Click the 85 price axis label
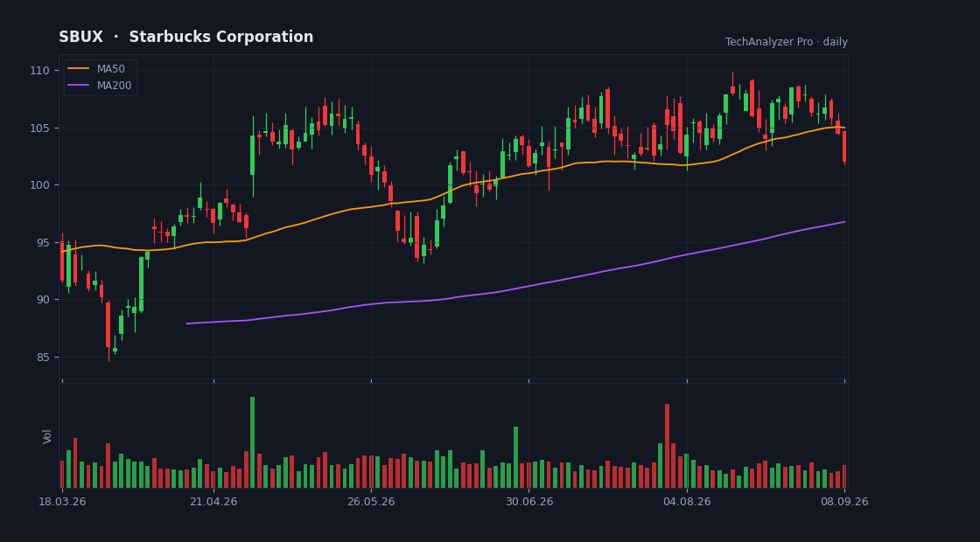This screenshot has width=980, height=542. tap(43, 358)
